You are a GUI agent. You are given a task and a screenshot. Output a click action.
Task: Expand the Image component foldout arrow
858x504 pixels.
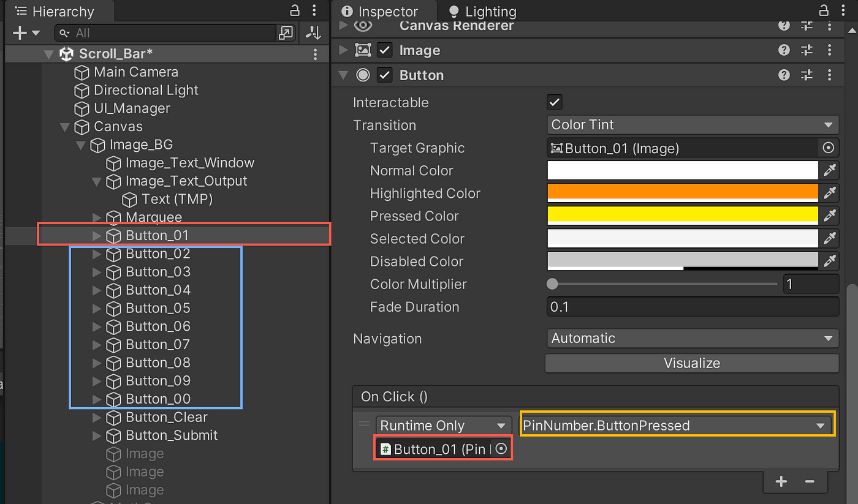tap(343, 50)
